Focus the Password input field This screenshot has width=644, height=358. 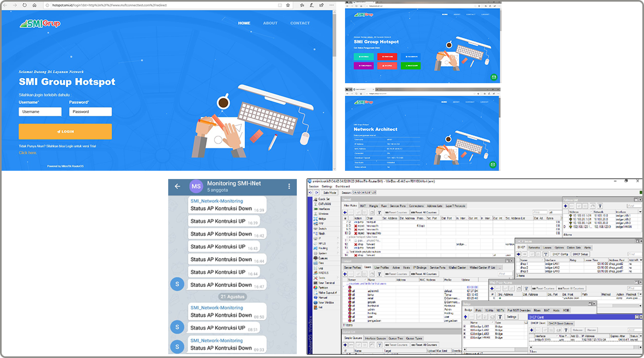coord(90,112)
